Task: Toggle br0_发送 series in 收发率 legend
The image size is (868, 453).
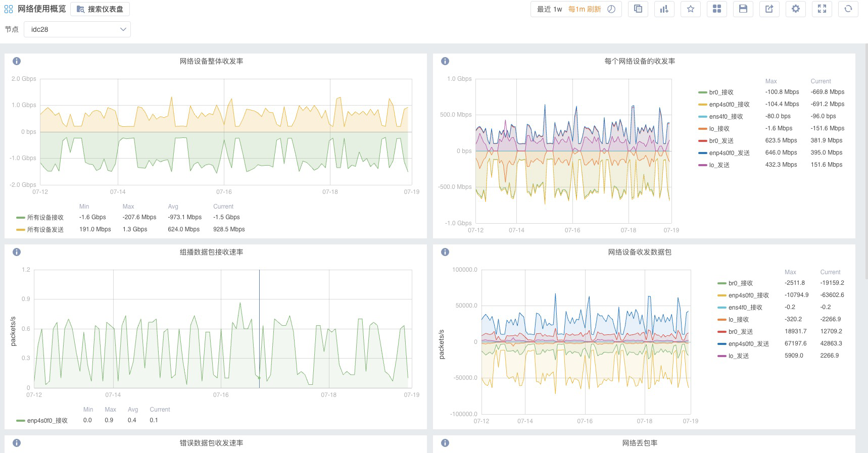Action: click(721, 141)
